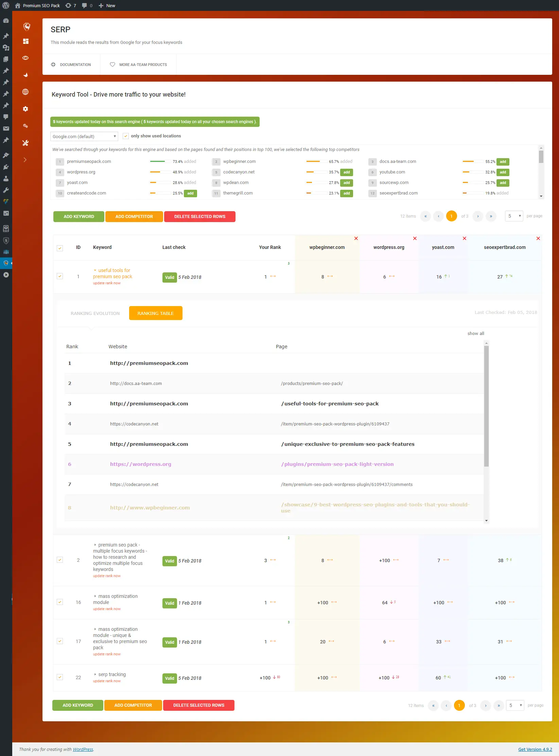Open the Documentation tab
This screenshot has width=559, height=756.
(71, 65)
